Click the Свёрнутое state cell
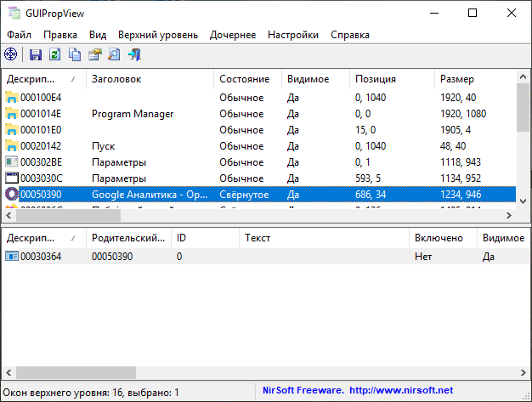Screen dimensions: 532x402 click(244, 195)
